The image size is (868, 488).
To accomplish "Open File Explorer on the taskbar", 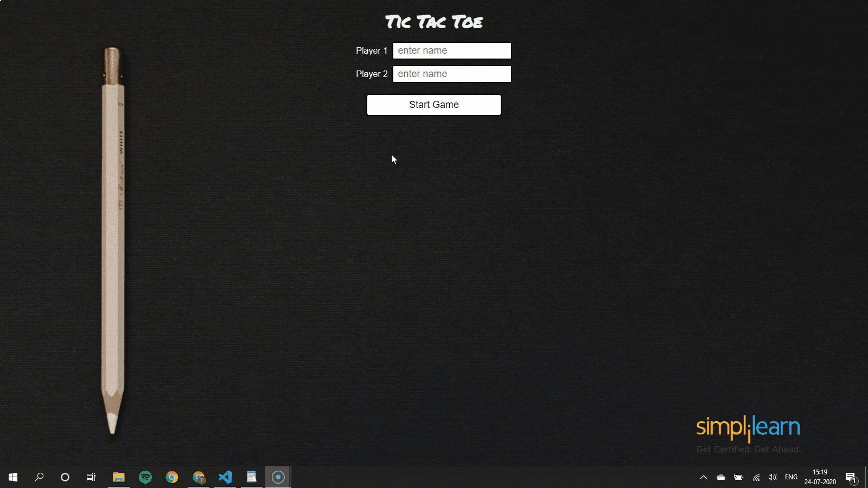I will tap(118, 477).
